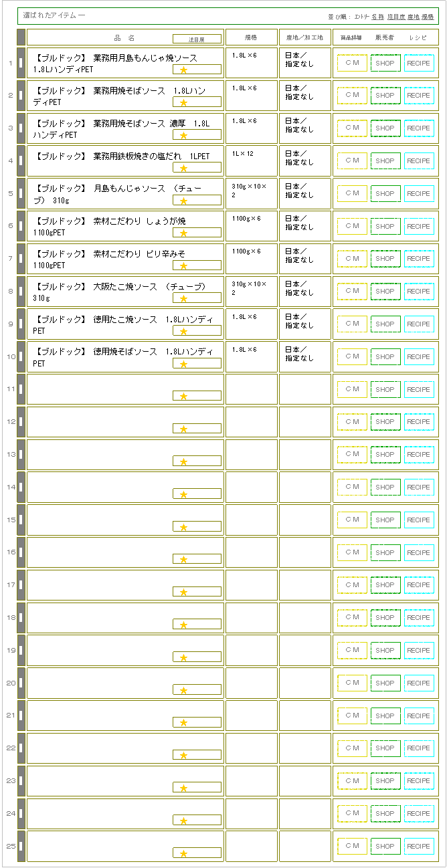
Task: Click the star in empty row 16
Action: (x=183, y=560)
